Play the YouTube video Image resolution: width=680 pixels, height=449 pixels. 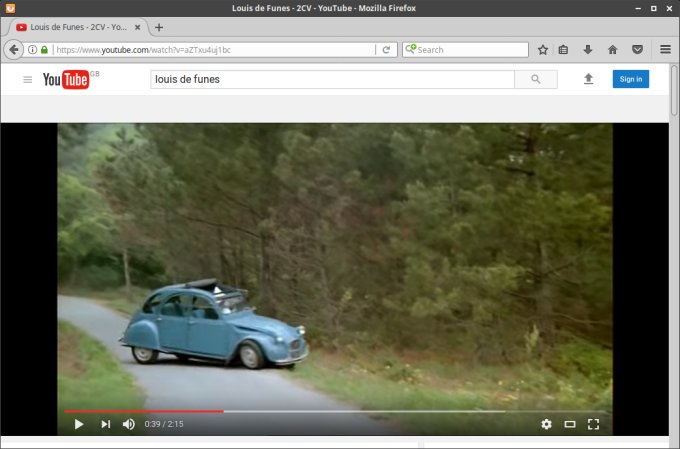(x=78, y=424)
